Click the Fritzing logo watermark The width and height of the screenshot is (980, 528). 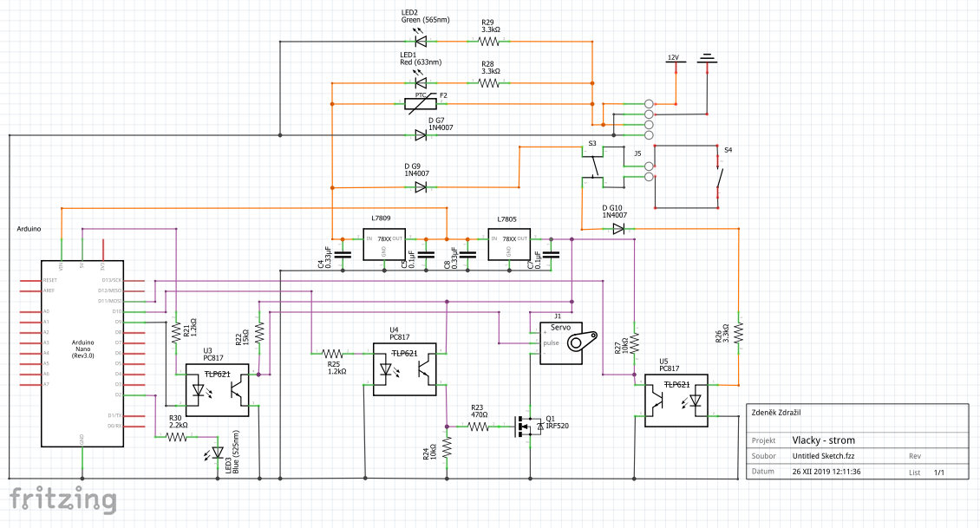click(62, 500)
